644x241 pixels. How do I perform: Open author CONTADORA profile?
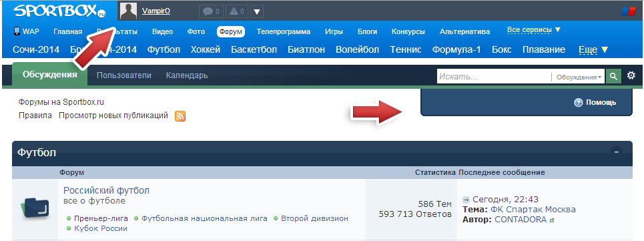pos(521,220)
